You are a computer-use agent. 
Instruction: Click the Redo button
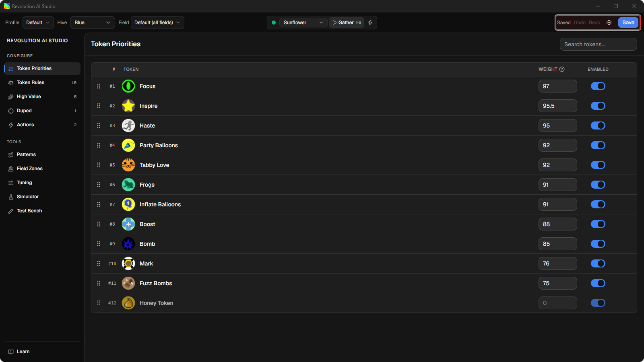594,23
